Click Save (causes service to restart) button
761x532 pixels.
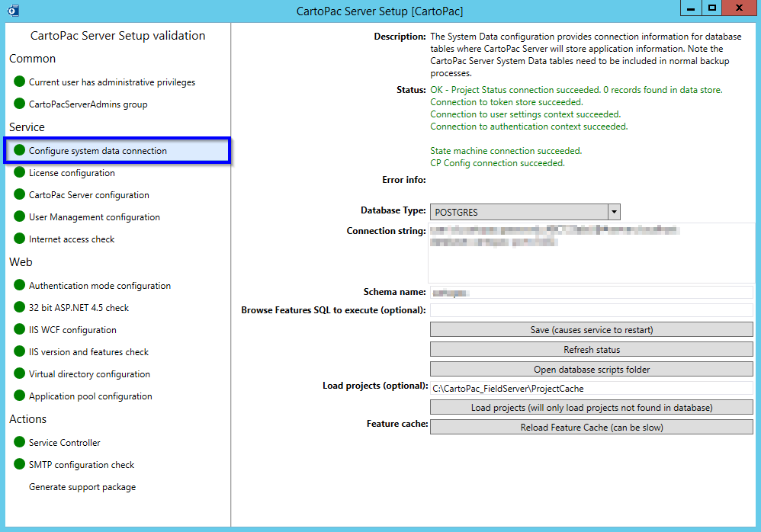(x=592, y=330)
